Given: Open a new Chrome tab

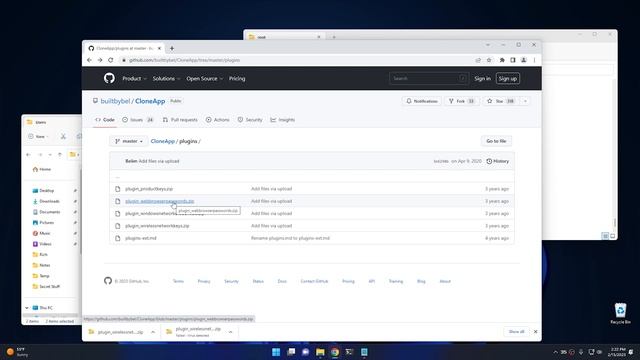Looking at the screenshot, I should click(x=172, y=48).
